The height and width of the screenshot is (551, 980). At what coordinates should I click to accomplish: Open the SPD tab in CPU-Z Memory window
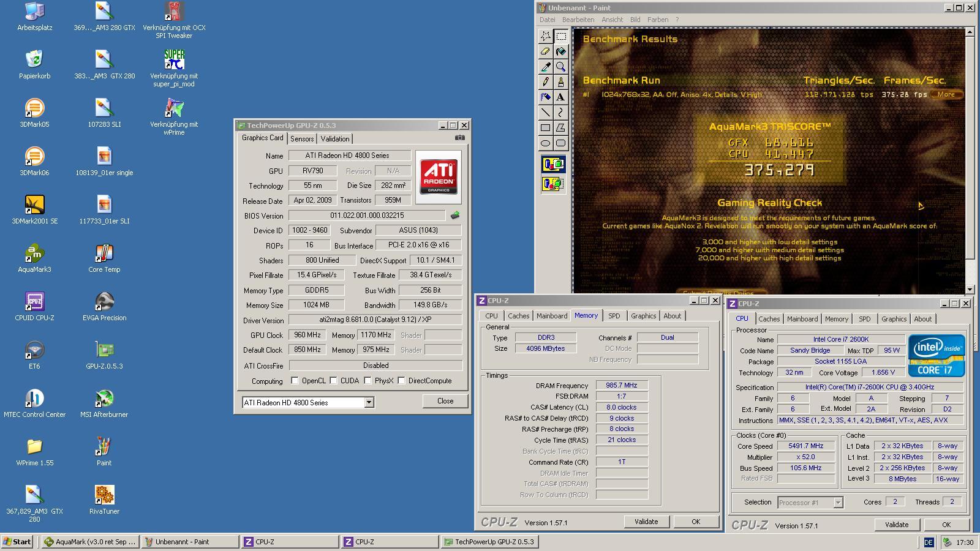click(614, 316)
